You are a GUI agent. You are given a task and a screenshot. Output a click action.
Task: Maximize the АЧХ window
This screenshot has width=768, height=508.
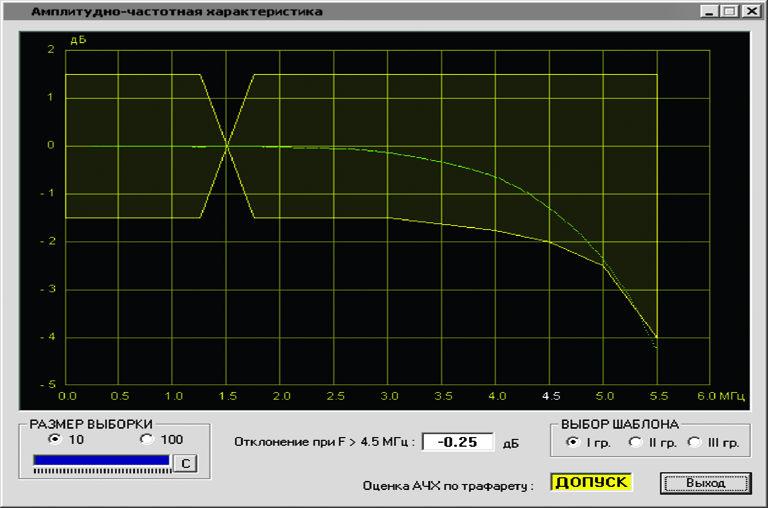coord(730,11)
